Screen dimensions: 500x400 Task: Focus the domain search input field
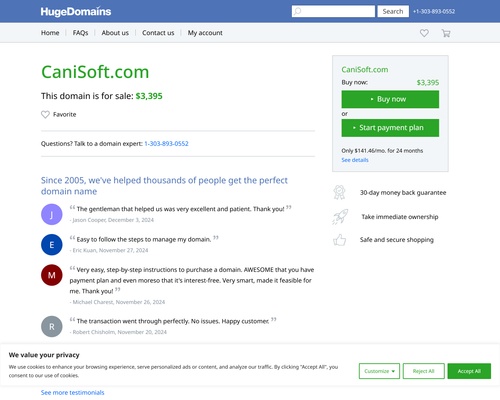coord(333,11)
